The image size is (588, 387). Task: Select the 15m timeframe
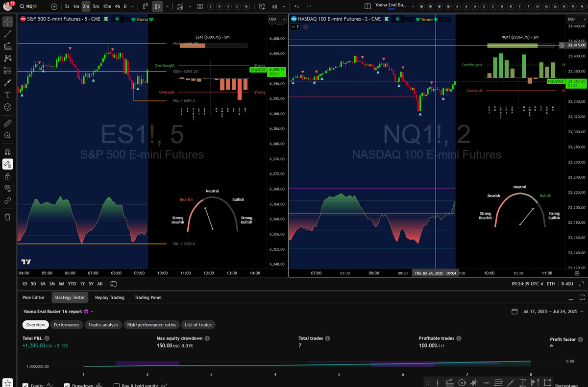[107, 7]
